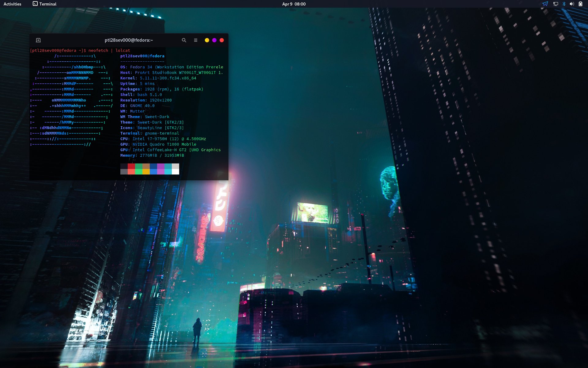Click the yellow swatch in bottom palette row

[x=146, y=172]
